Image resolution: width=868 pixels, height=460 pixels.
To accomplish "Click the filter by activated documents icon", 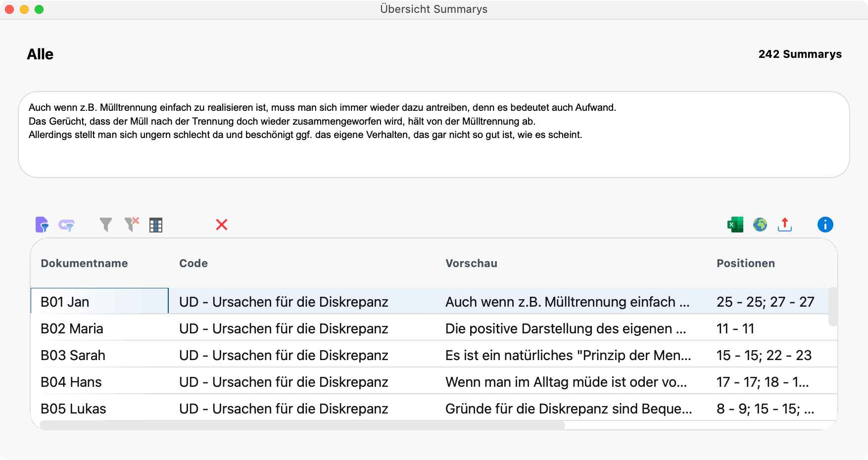I will coord(42,225).
